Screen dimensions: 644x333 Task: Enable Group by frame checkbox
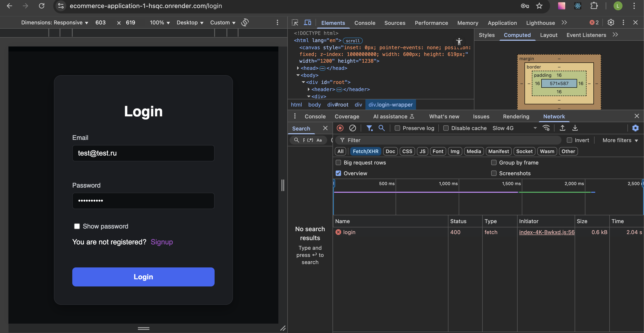[x=494, y=162]
